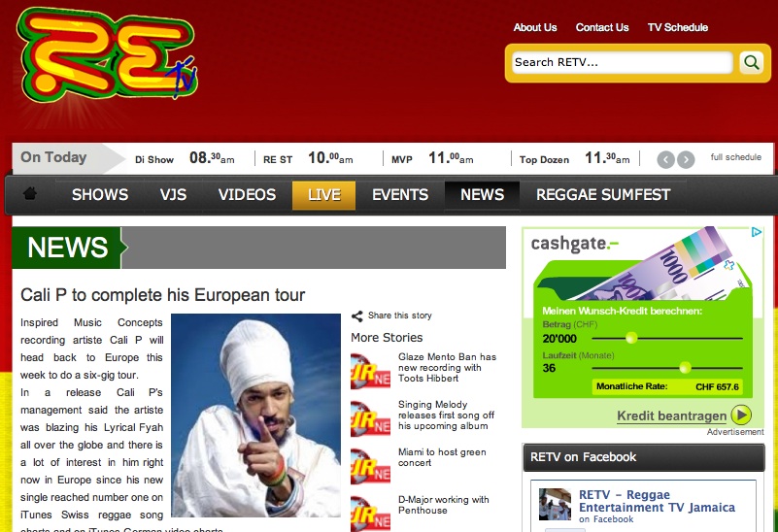Click the Share this story icon
778x532 pixels.
(356, 316)
